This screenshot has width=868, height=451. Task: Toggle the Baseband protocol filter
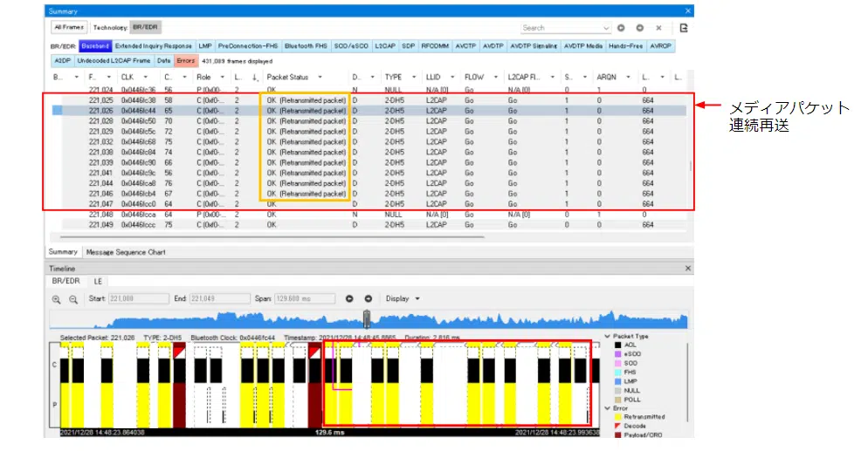(95, 44)
